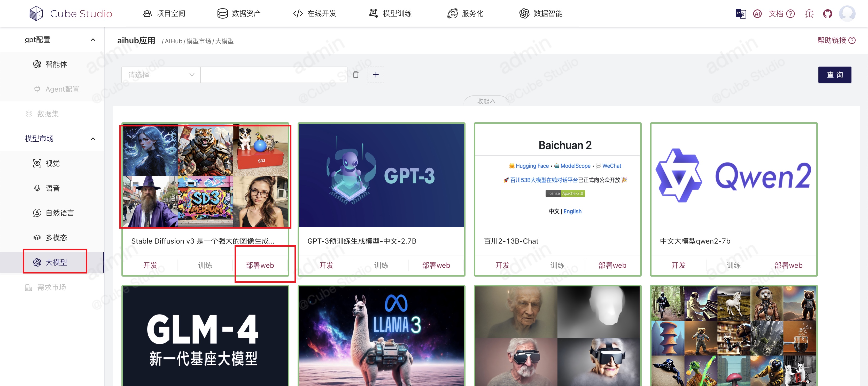Click the AI assistant icon in header

[x=757, y=13]
